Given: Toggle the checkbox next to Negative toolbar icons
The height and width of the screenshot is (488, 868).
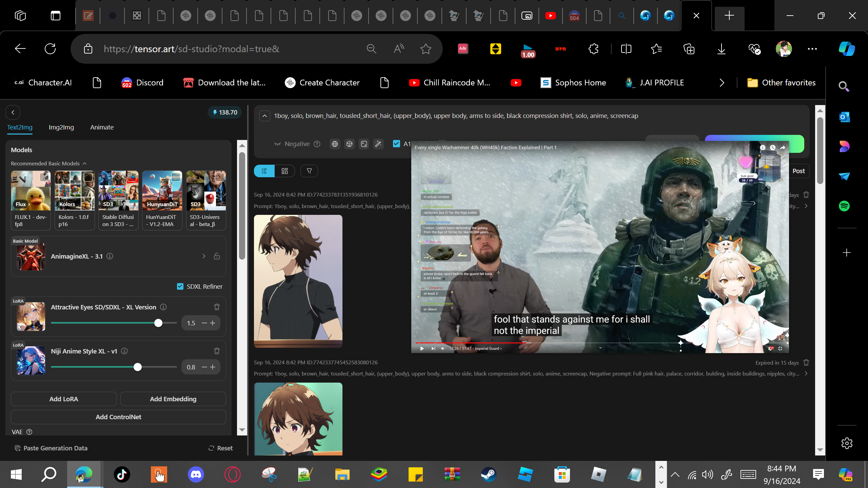Looking at the screenshot, I should (x=396, y=144).
